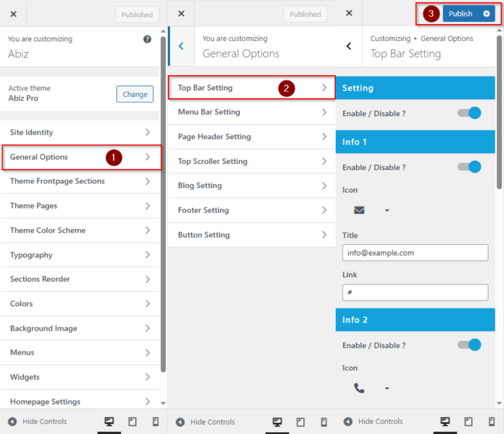Viewport: 504px width, 434px height.
Task: Click the Change theme button
Action: point(135,94)
